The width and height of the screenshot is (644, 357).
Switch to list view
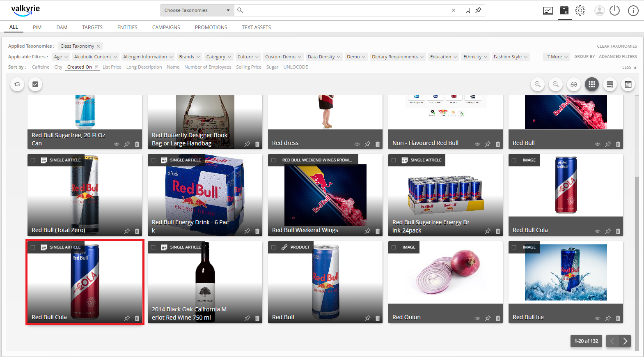tap(610, 84)
